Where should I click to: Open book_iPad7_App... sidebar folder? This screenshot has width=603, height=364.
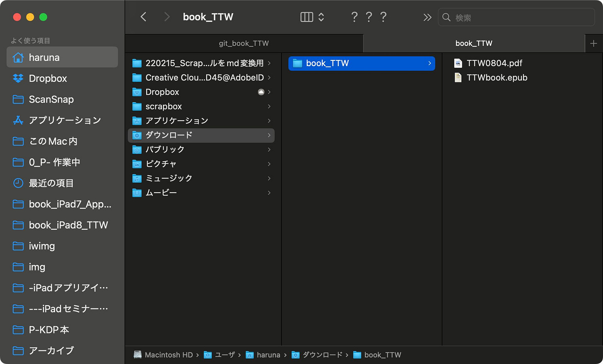coord(62,204)
